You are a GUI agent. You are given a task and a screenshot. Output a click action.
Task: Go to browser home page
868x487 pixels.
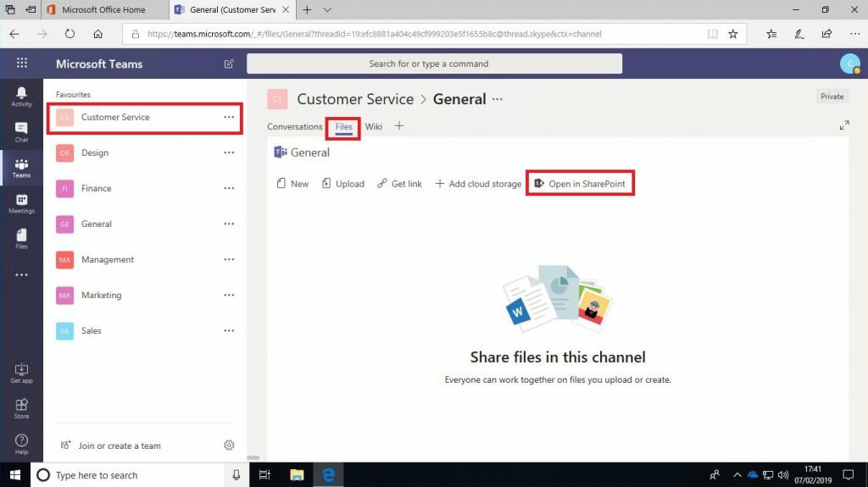click(98, 34)
